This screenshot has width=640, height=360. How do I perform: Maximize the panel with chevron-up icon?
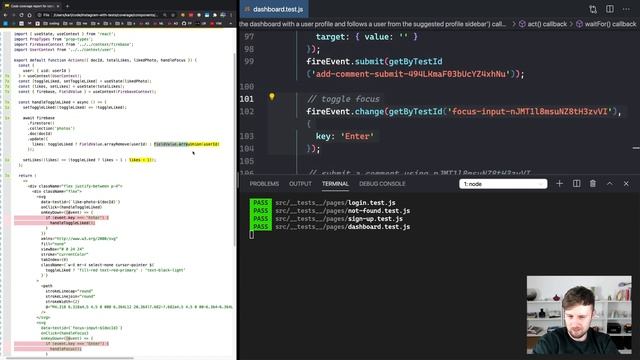click(x=609, y=184)
